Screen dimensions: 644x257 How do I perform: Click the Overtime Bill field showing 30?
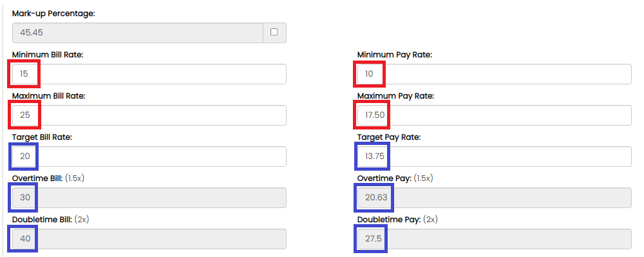coord(149,198)
